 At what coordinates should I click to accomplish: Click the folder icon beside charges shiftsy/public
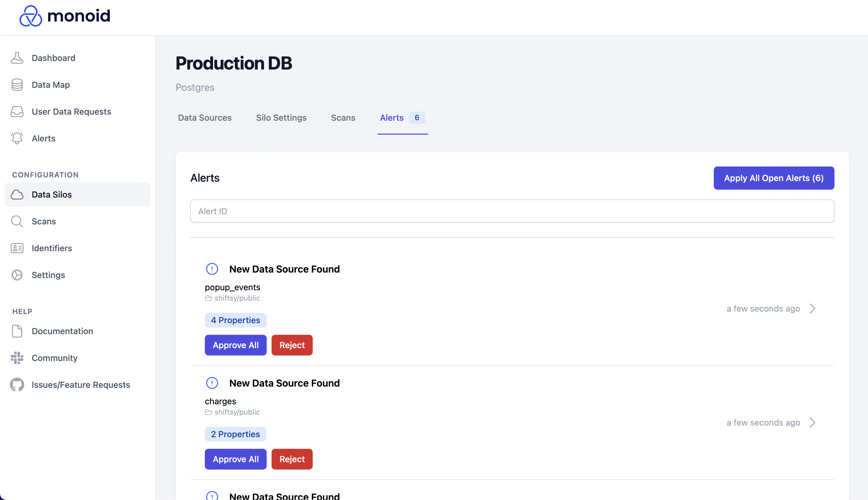208,412
